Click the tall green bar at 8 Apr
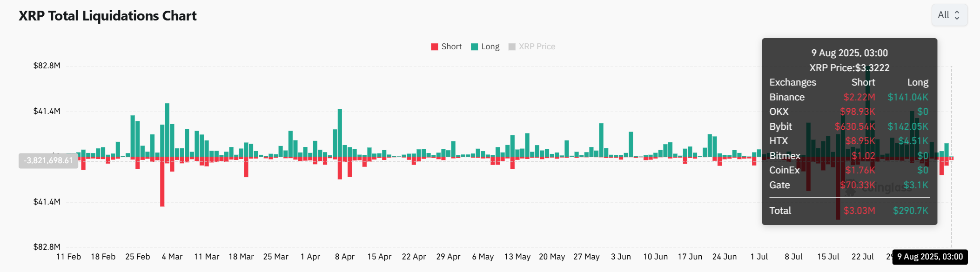This screenshot has height=272, width=980. (340, 133)
